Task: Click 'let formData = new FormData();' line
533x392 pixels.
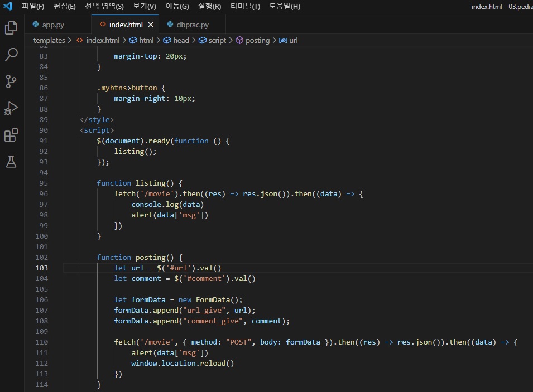Action: click(x=178, y=299)
